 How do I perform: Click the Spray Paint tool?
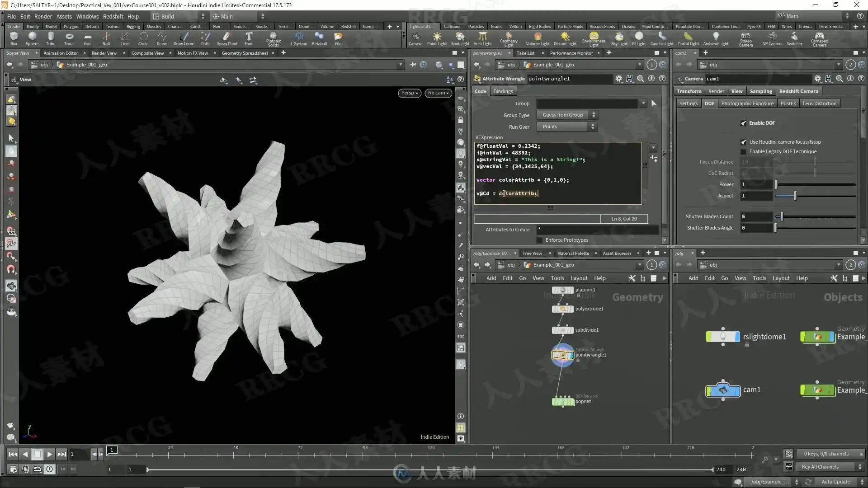click(227, 39)
